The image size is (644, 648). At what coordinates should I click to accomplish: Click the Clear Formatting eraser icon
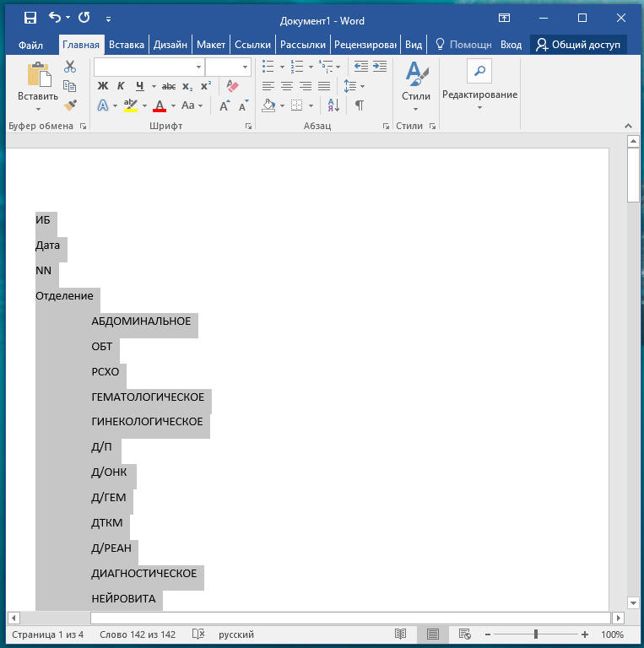pyautogui.click(x=232, y=85)
